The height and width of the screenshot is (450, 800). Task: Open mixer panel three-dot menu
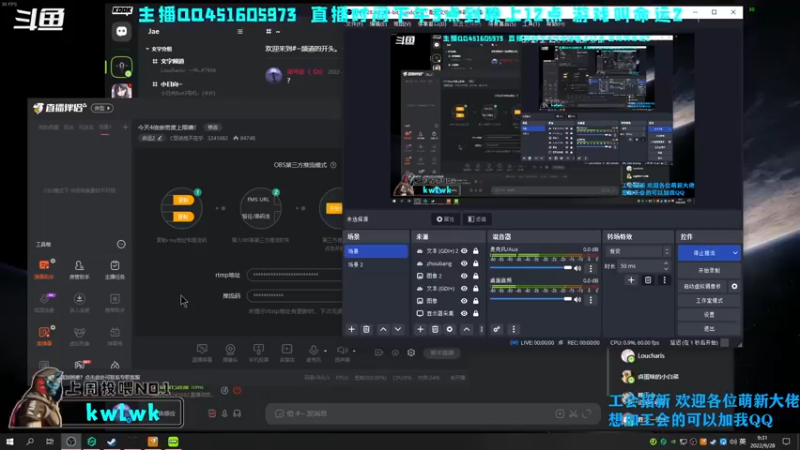click(x=514, y=330)
